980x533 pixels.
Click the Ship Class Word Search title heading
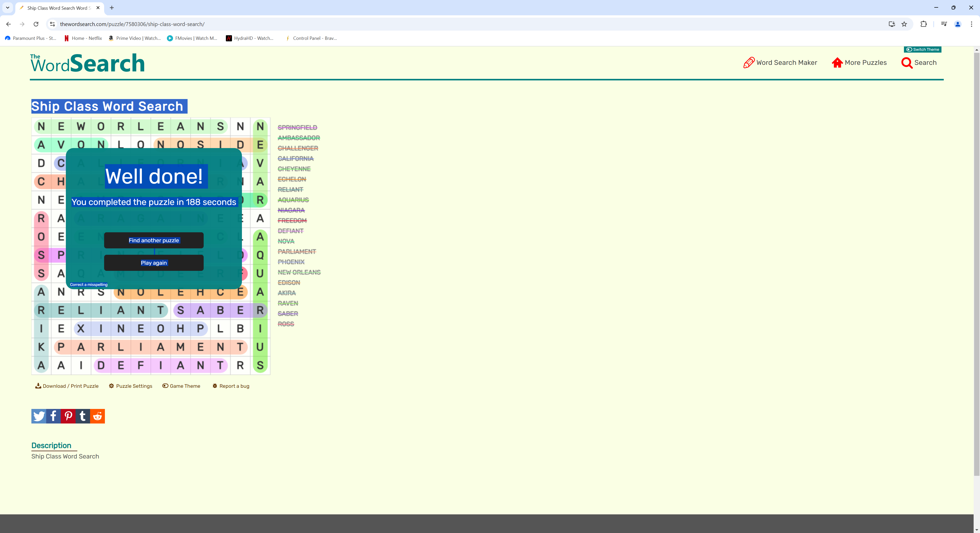(x=107, y=106)
